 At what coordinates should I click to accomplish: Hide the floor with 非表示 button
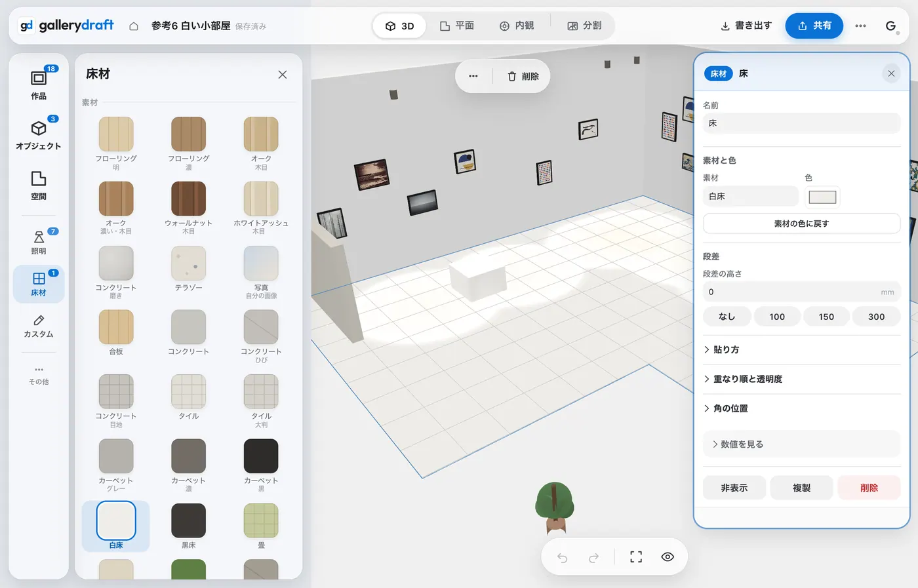point(734,488)
